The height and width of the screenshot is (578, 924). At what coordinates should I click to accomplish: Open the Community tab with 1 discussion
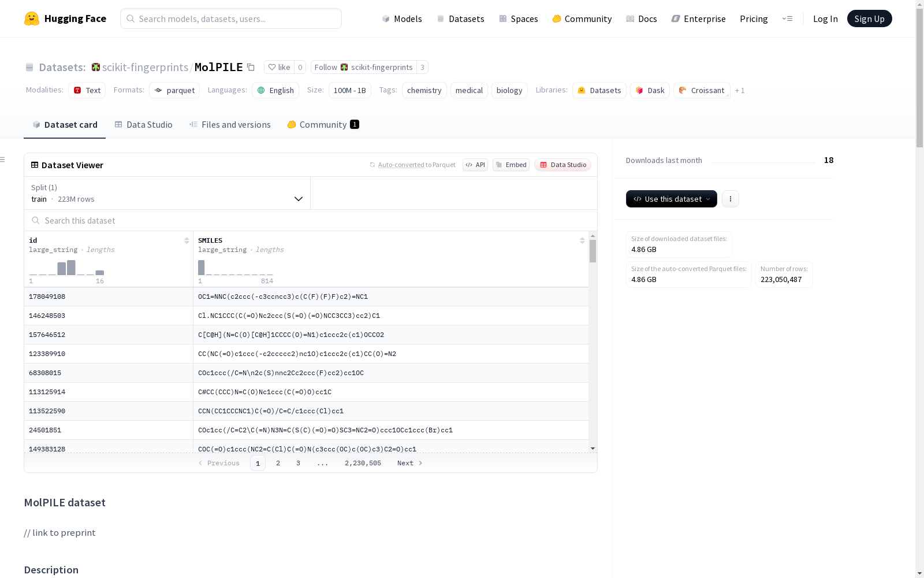coord(323,124)
